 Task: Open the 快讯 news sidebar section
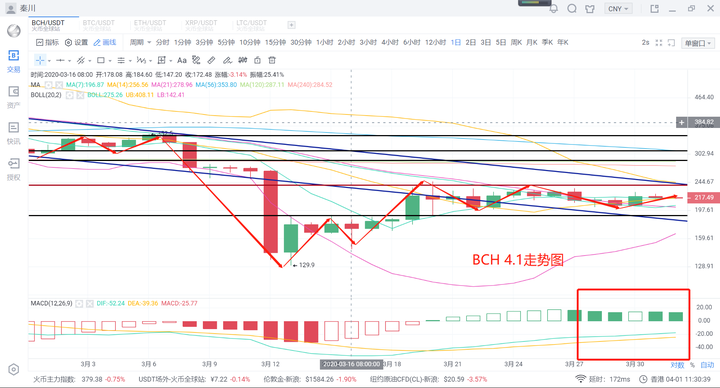pos(14,133)
